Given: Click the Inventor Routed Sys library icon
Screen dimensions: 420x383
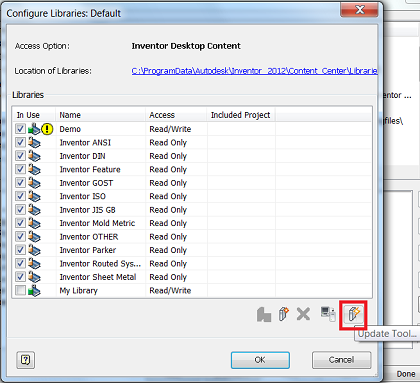Looking at the screenshot, I should point(34,264).
